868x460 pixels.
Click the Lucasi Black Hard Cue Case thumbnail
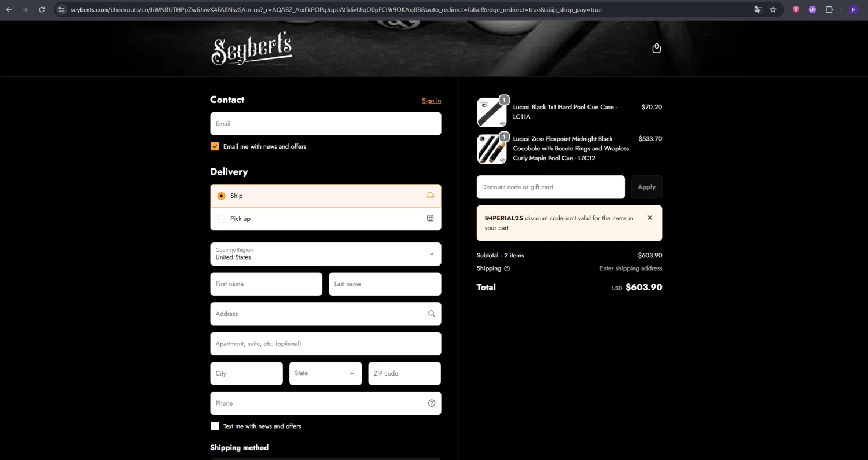[x=492, y=112]
